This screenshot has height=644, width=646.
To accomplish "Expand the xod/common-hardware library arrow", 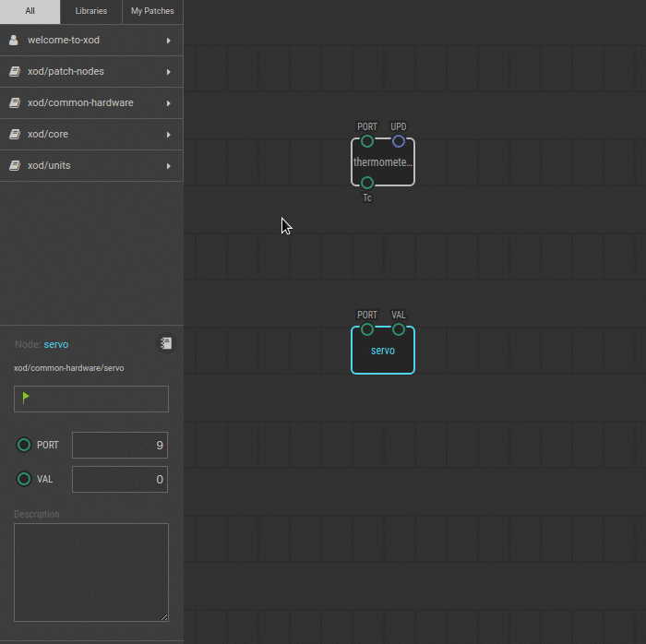I will [x=168, y=103].
